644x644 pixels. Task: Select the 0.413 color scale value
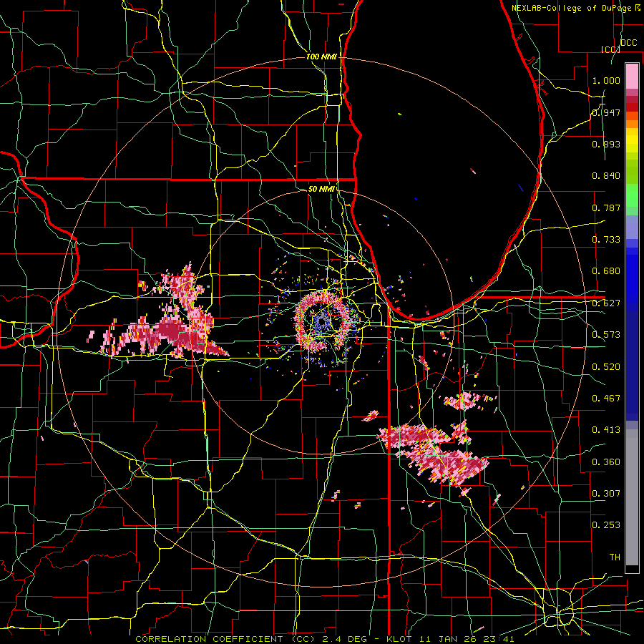[x=606, y=430]
